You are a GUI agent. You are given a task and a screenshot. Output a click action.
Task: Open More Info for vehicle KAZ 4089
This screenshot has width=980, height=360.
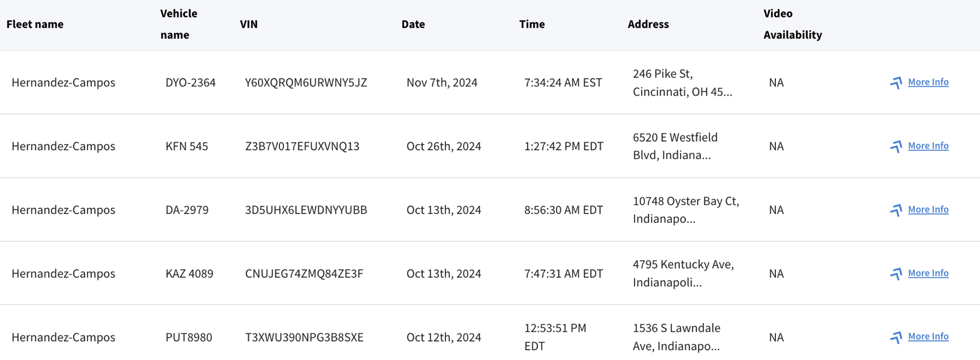tap(928, 274)
